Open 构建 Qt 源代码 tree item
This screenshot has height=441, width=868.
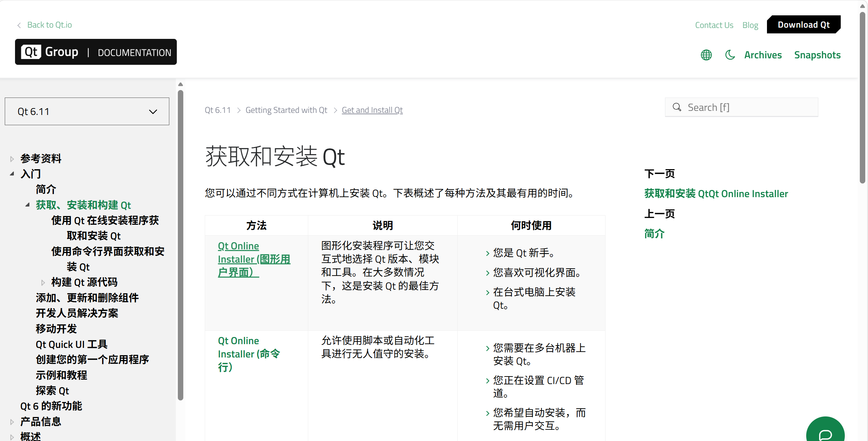84,282
